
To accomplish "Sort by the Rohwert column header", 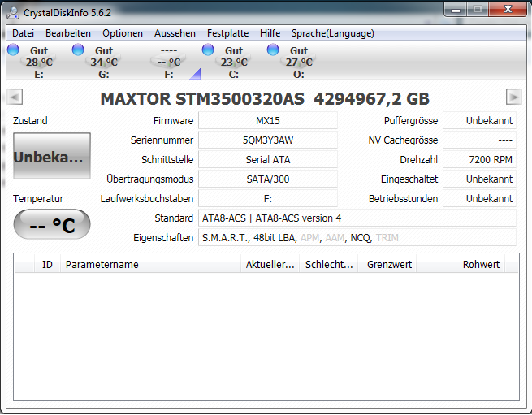I will tap(461, 264).
